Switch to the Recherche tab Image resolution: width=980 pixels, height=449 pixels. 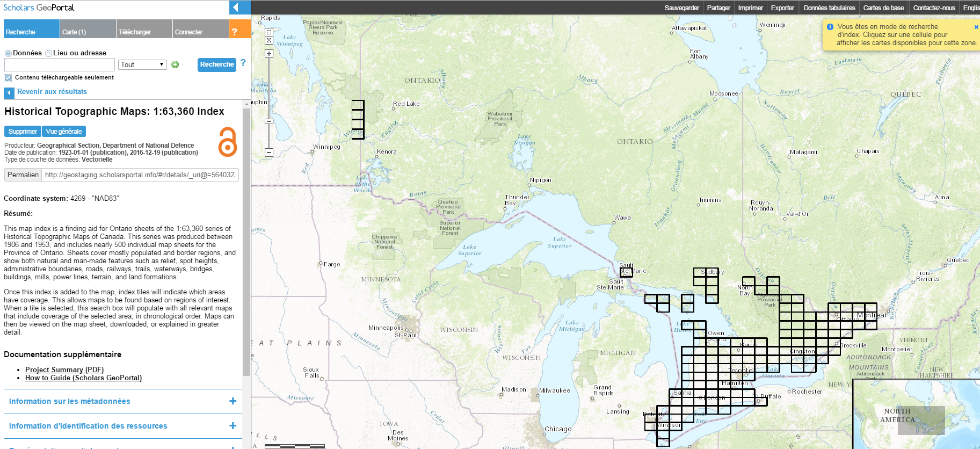(32, 29)
